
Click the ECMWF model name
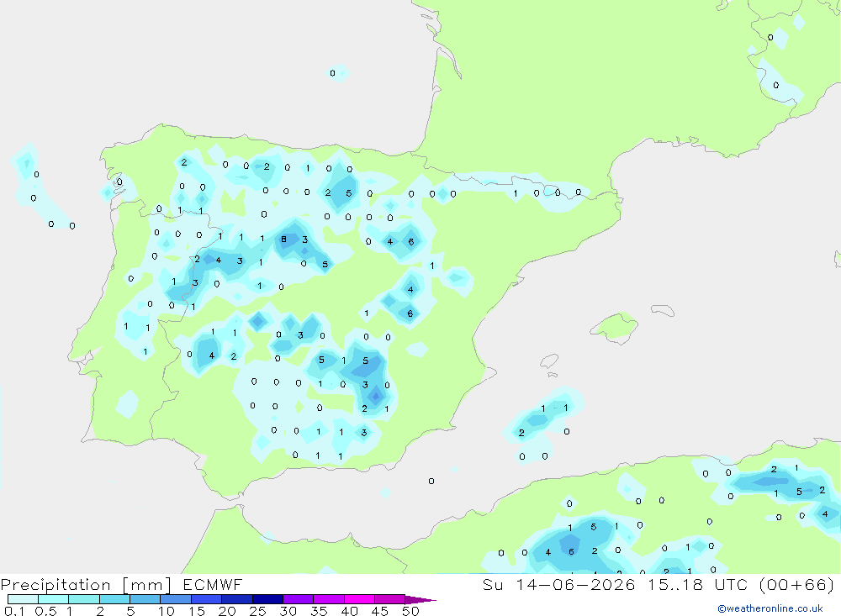[x=213, y=584]
